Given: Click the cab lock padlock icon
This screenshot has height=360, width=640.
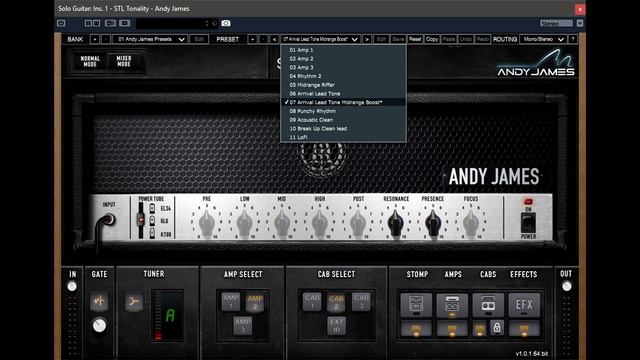Looking at the screenshot, I should [497, 328].
